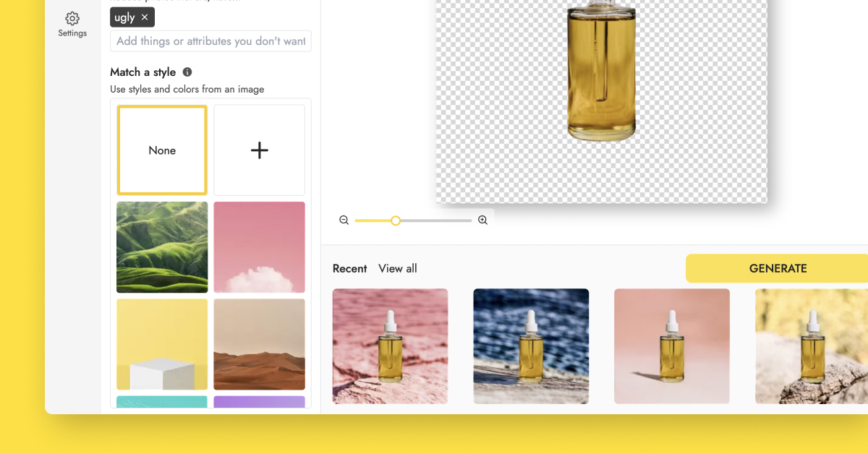Choose the yellow cube podium style
Image resolution: width=868 pixels, height=454 pixels.
162,344
